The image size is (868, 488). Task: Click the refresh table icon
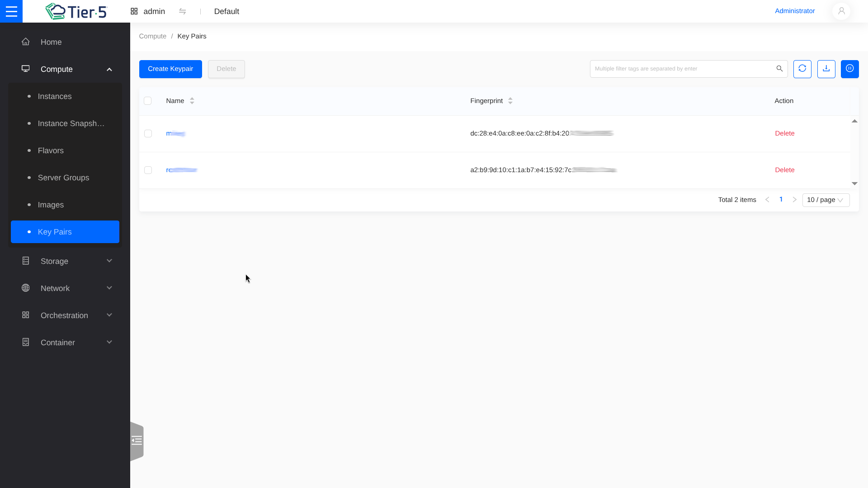[802, 69]
